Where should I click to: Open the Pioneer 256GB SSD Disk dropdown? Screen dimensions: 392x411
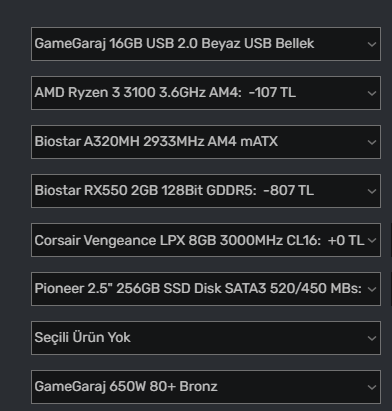(x=206, y=289)
